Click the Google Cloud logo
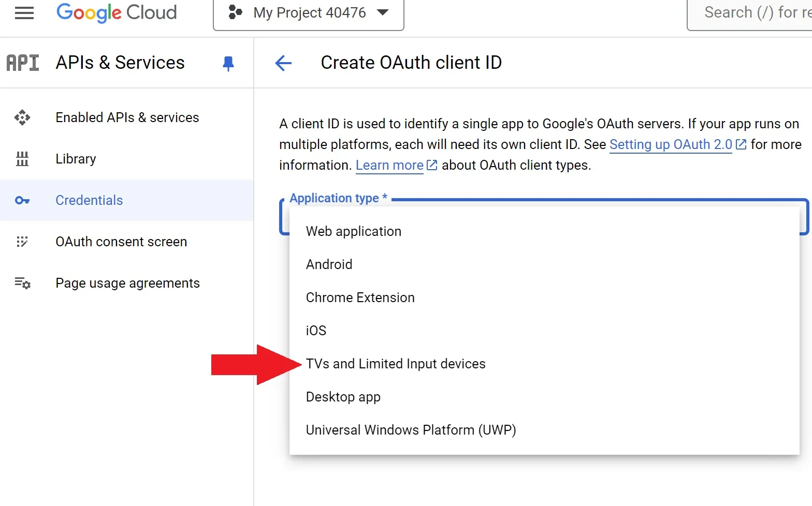The image size is (812, 506). coord(117,12)
